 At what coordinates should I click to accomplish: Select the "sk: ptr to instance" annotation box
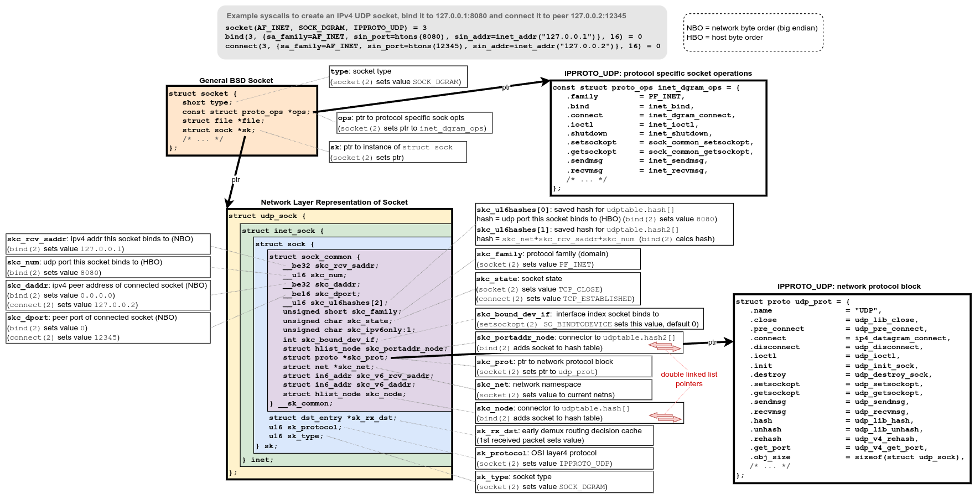pyautogui.click(x=397, y=152)
